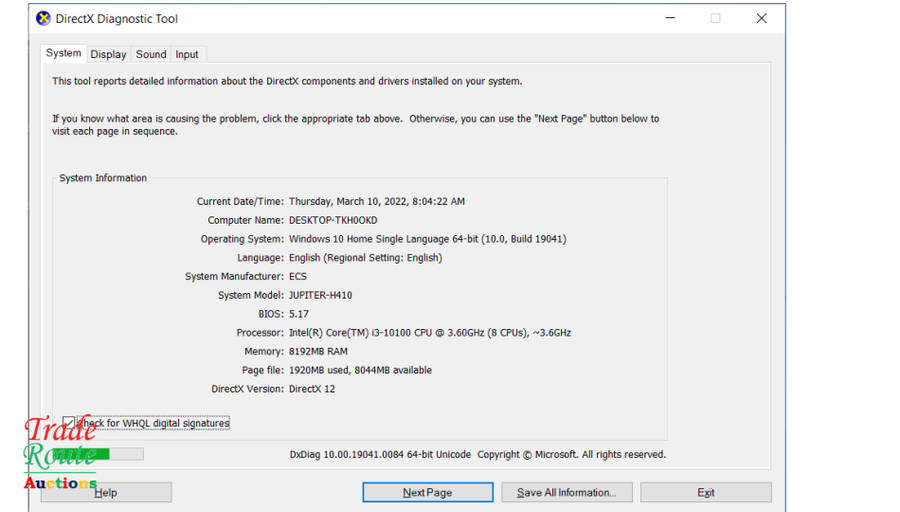Click the System Information group label
The image size is (900, 512).
pos(103,178)
